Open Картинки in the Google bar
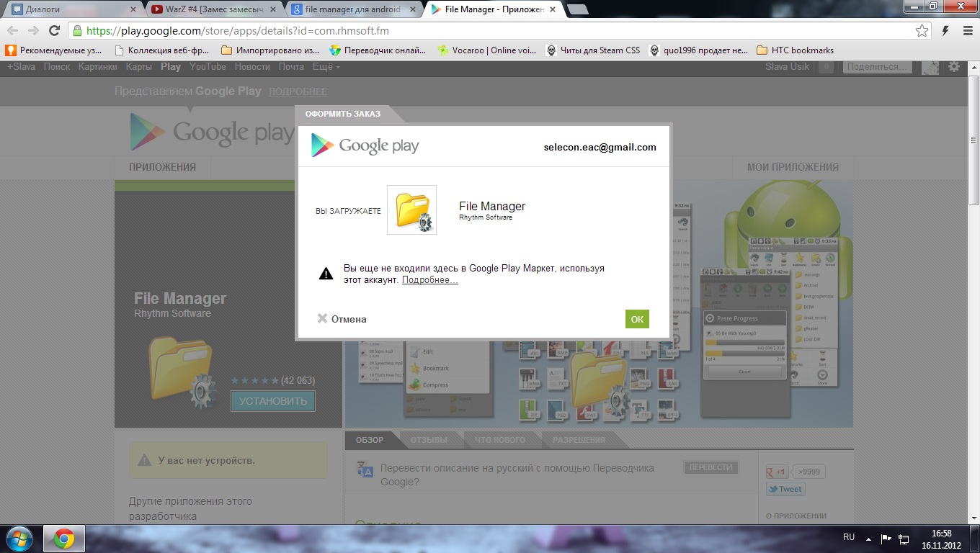The height and width of the screenshot is (553, 980). tap(98, 66)
